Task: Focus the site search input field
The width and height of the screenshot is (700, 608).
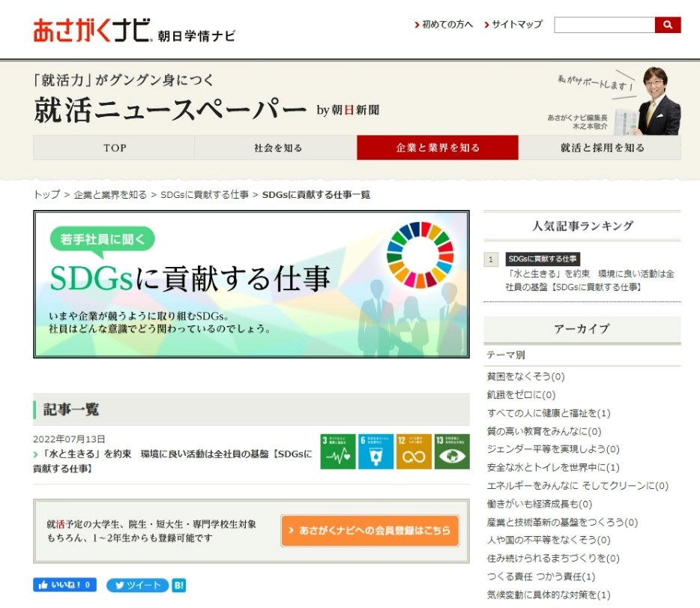Action: point(605,25)
